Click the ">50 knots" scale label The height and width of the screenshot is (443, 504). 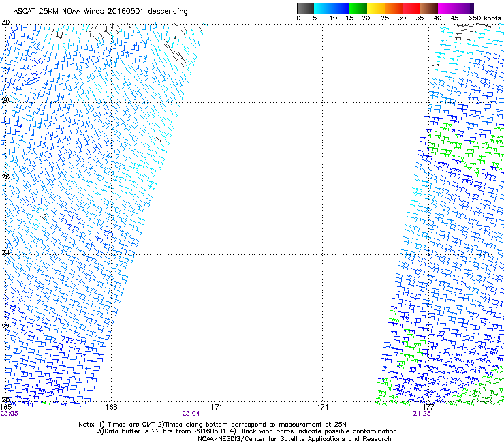484,18
